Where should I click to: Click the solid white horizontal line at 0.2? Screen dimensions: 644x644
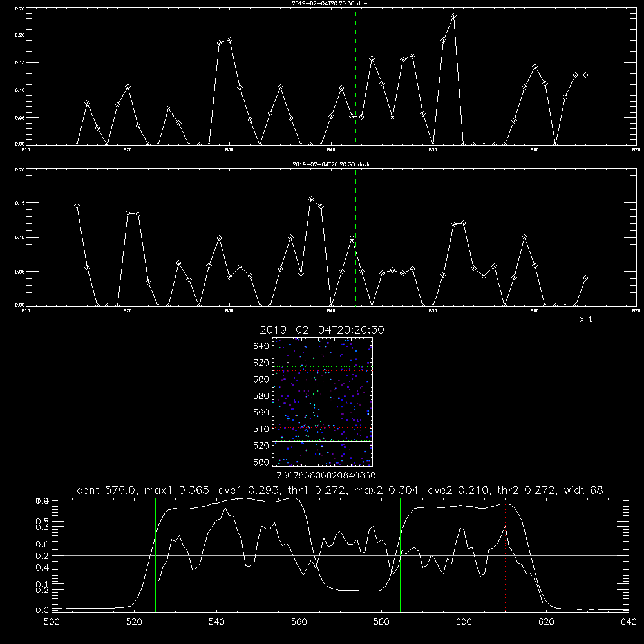[x=340, y=555]
